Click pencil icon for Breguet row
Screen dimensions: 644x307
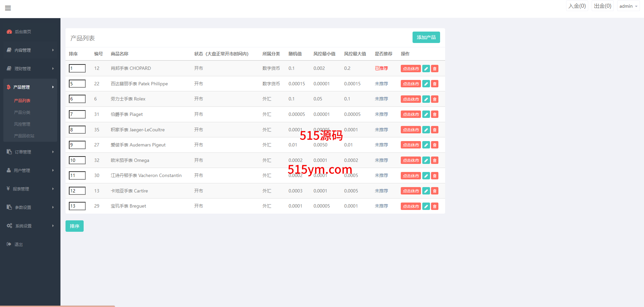tap(426, 206)
